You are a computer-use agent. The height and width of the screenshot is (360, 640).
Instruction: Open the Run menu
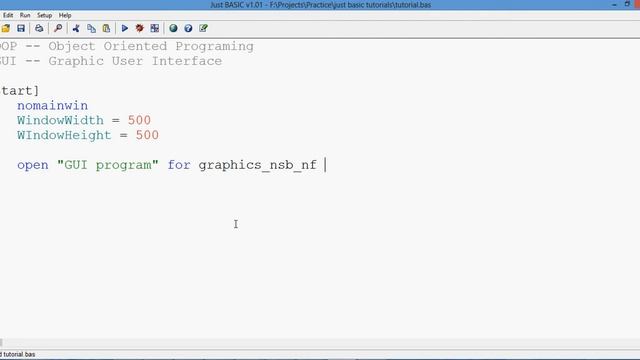(25, 15)
